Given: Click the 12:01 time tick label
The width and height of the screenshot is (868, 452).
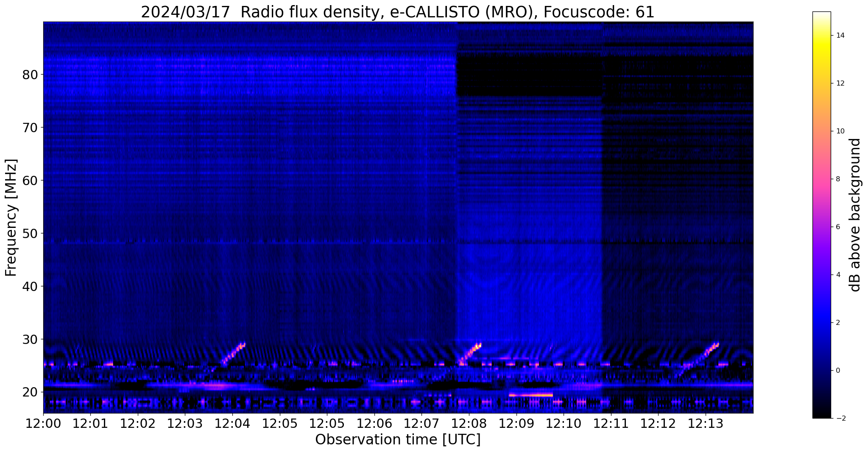Looking at the screenshot, I should pos(90,424).
